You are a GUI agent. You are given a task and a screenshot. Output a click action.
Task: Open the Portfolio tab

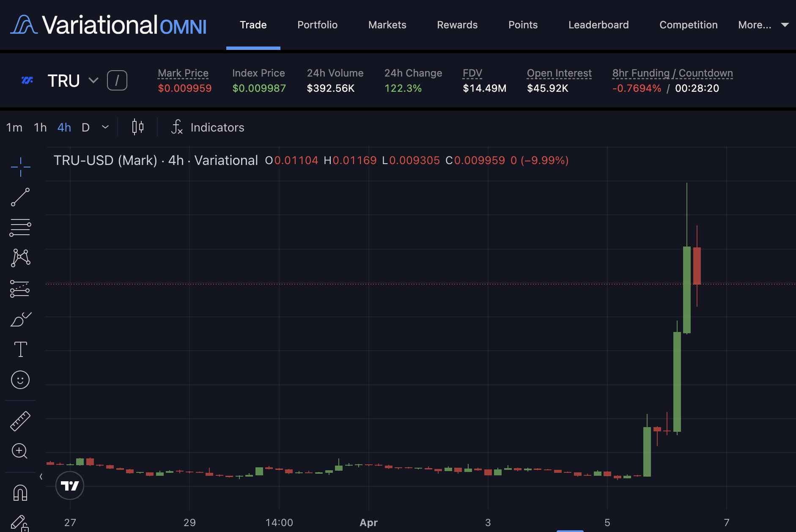(x=318, y=25)
